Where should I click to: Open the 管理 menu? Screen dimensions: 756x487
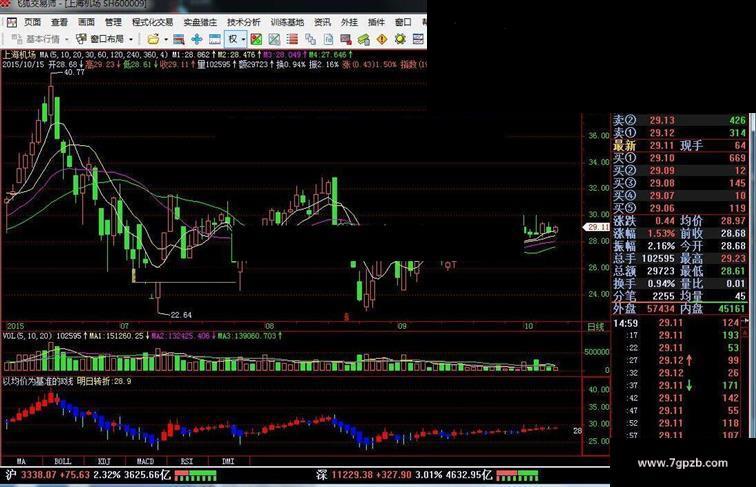pos(113,22)
